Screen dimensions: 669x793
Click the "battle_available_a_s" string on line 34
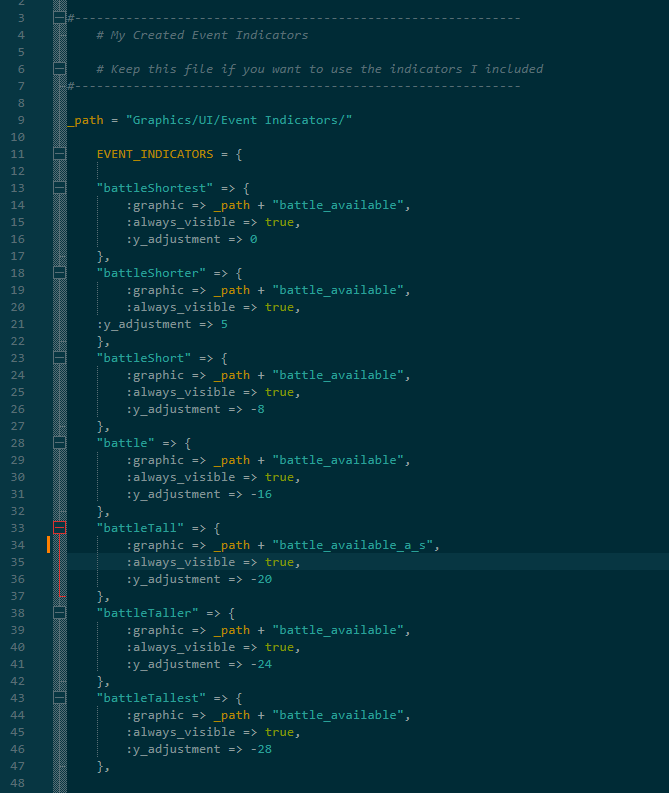pos(356,545)
